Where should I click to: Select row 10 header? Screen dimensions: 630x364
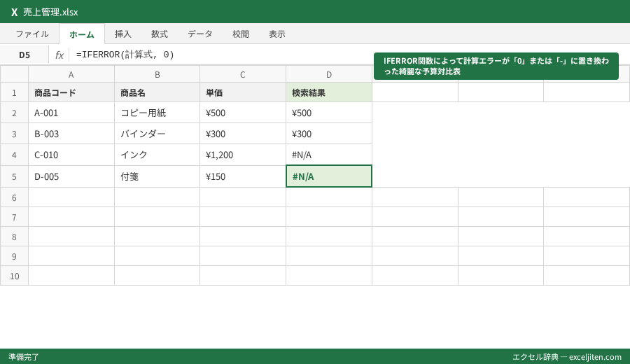point(14,276)
